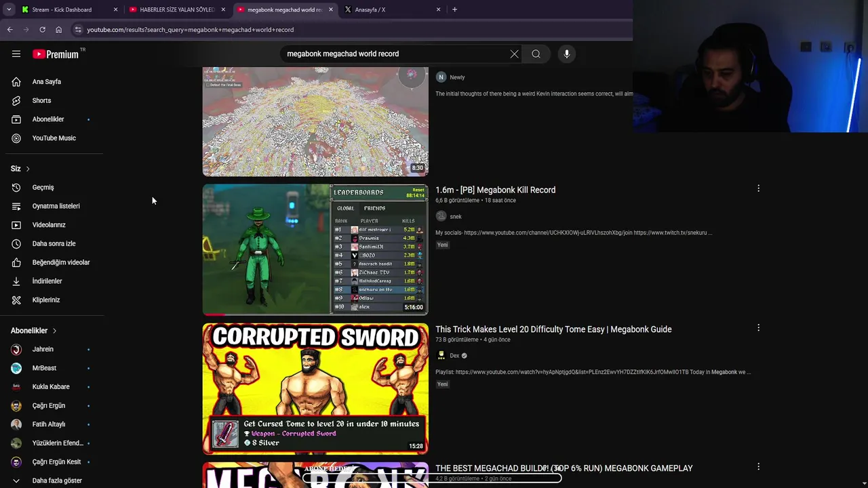Close the Kick Dashboard tab
Image resolution: width=868 pixels, height=488 pixels.
[x=115, y=9]
